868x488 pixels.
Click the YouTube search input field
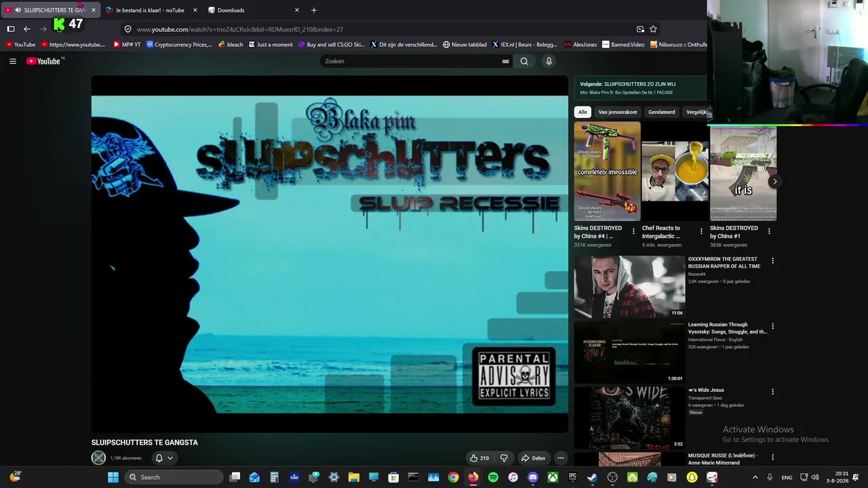[x=411, y=61]
